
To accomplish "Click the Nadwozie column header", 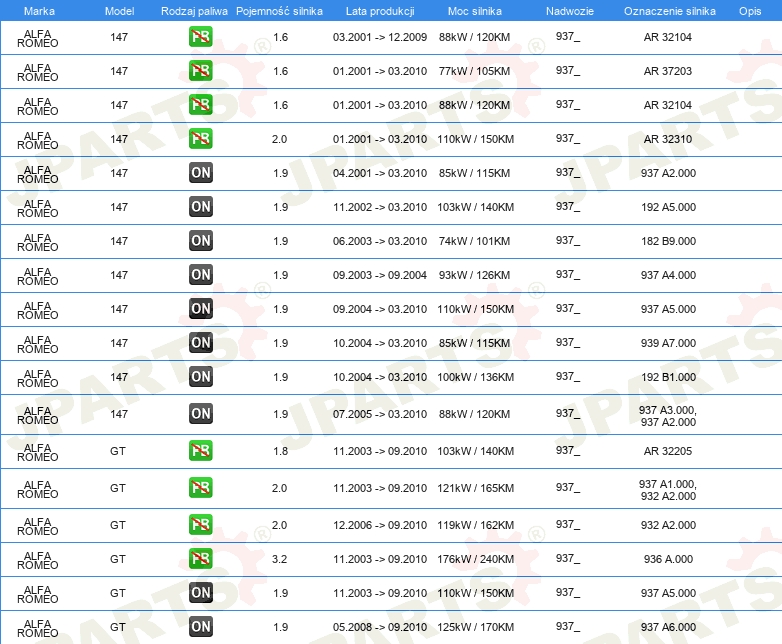I will click(x=570, y=11).
